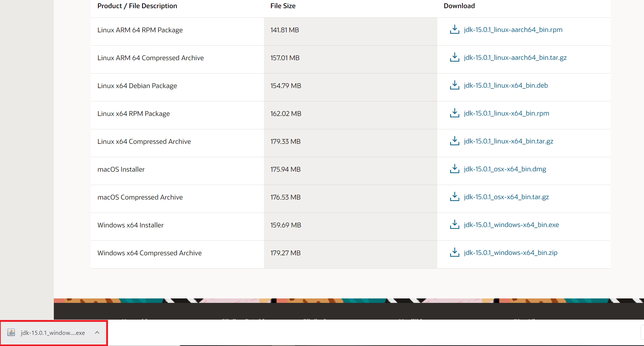The width and height of the screenshot is (644, 346).
Task: Click the File Size column header
Action: (x=283, y=6)
